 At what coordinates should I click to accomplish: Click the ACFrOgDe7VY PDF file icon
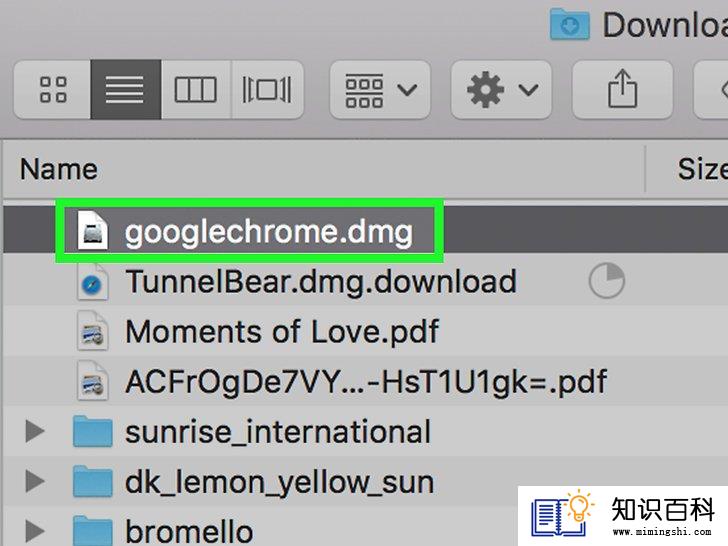pyautogui.click(x=92, y=381)
